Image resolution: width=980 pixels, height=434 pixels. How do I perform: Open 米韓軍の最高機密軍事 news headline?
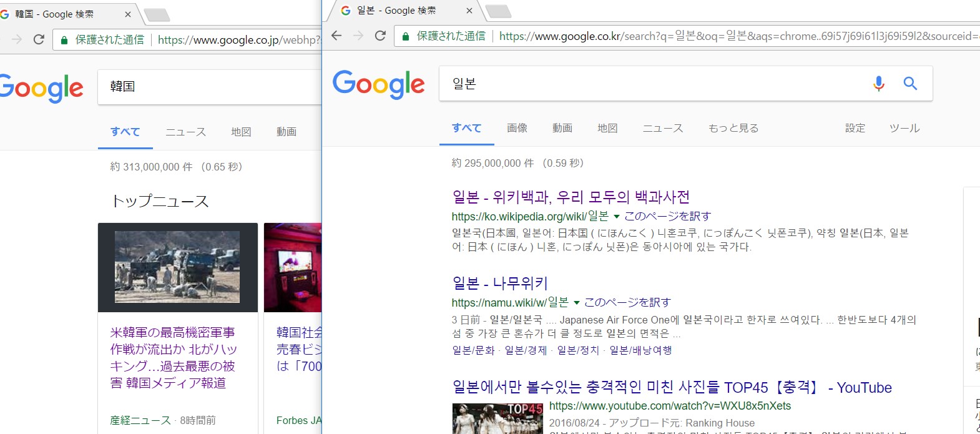[x=174, y=358]
